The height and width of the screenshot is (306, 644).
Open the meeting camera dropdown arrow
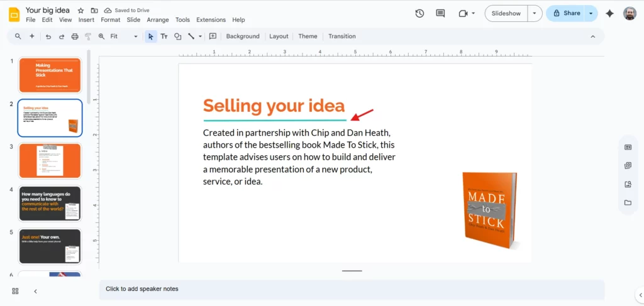tap(473, 13)
